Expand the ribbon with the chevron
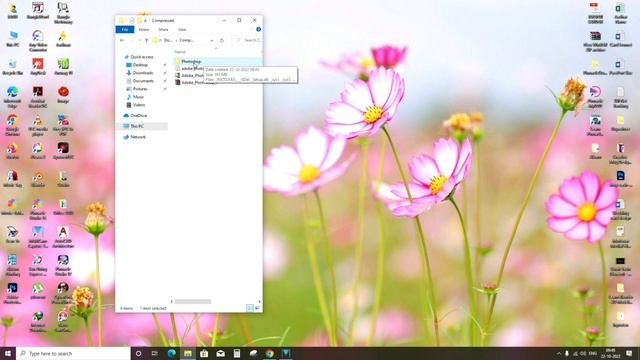 (251, 29)
